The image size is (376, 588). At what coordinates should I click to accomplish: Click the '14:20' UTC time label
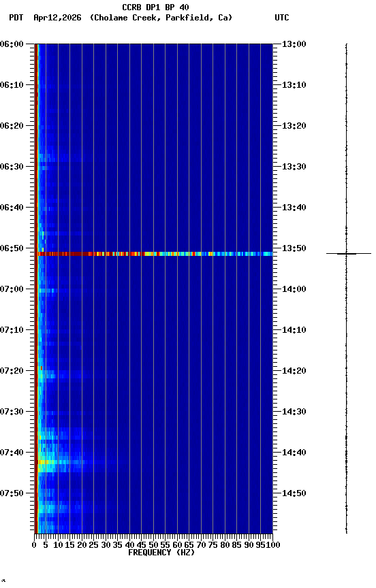[x=294, y=371]
